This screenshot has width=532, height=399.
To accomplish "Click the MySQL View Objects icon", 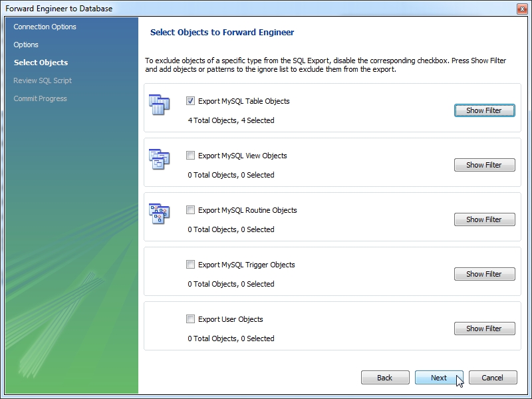I will [x=159, y=159].
